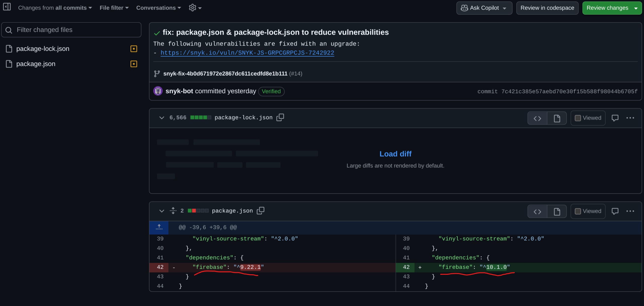Viewport: 644px width, 306px height.
Task: Click right line number 44
Action: 406,286
